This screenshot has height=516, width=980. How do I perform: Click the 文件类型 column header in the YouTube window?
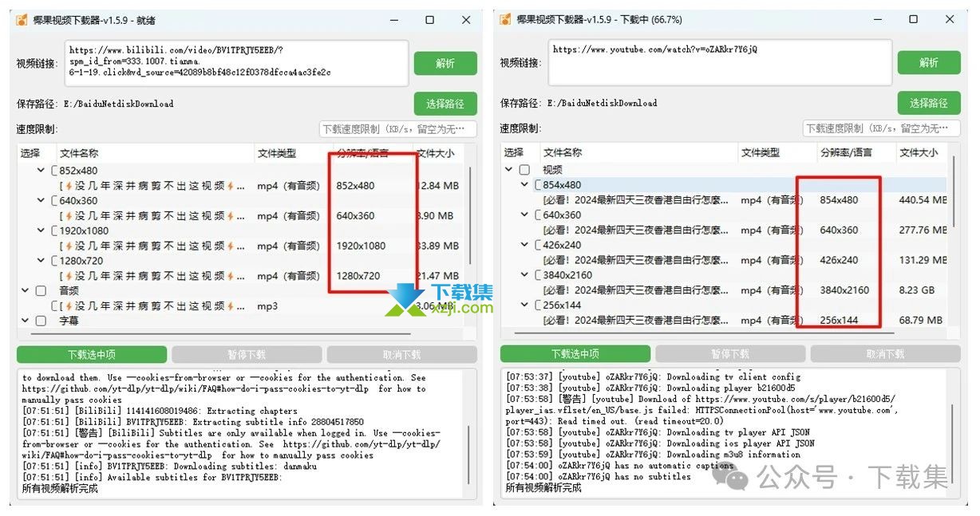pyautogui.click(x=777, y=152)
